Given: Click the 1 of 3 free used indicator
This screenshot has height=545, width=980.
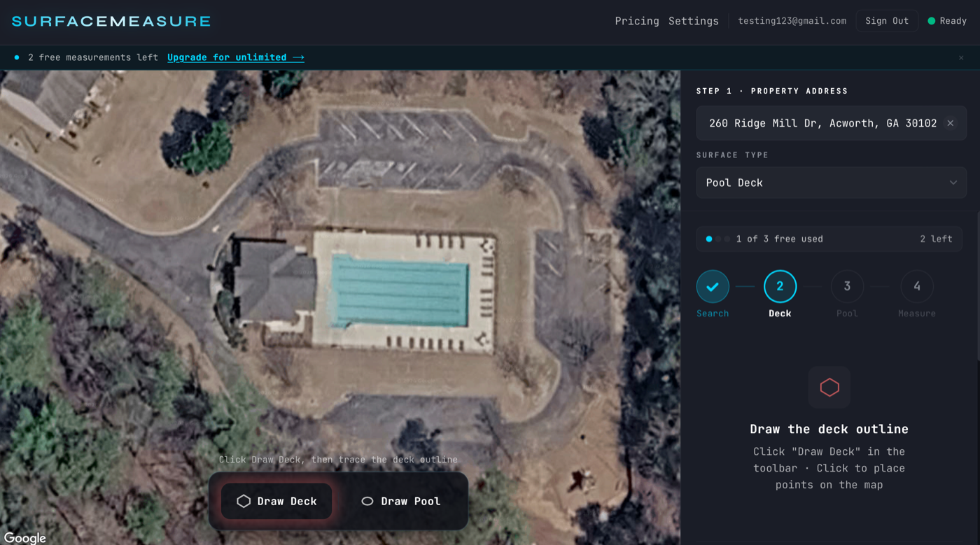Looking at the screenshot, I should coord(829,239).
